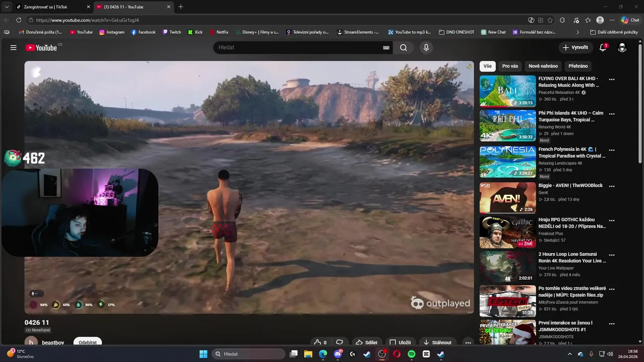Switch to the TikTok browser tab
Viewport: 644px width, 362px height.
(x=52, y=7)
